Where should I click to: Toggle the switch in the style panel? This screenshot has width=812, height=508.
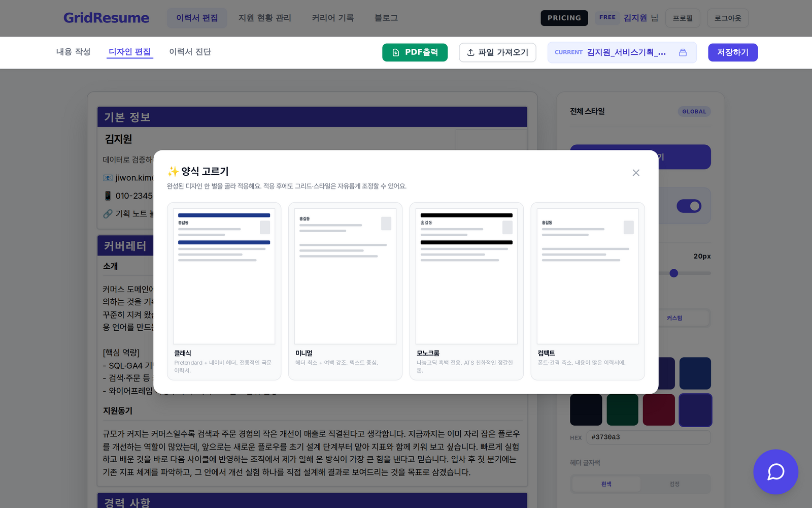point(689,206)
